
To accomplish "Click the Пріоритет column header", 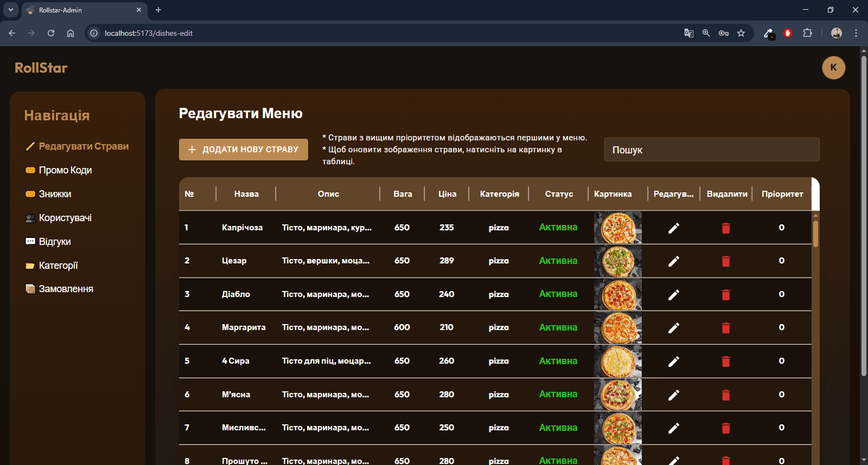I will 782,194.
